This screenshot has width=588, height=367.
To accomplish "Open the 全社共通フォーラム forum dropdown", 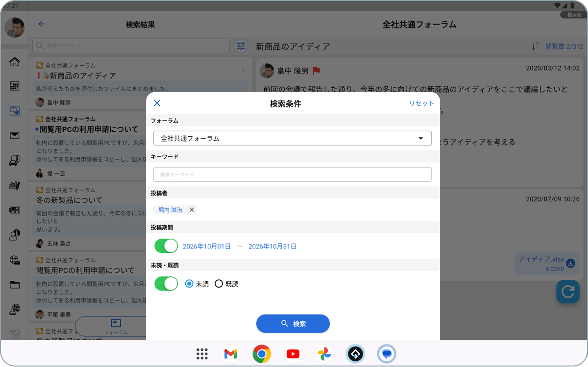I will tap(293, 138).
